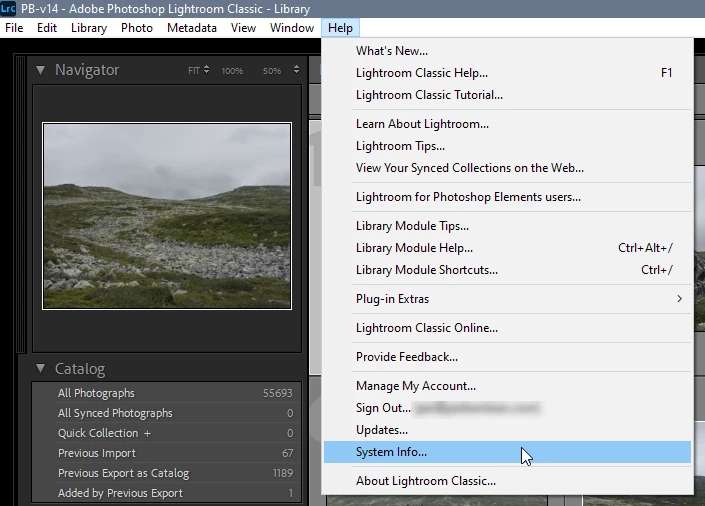
Task: Select All Photographs in Catalog
Action: pos(167,393)
